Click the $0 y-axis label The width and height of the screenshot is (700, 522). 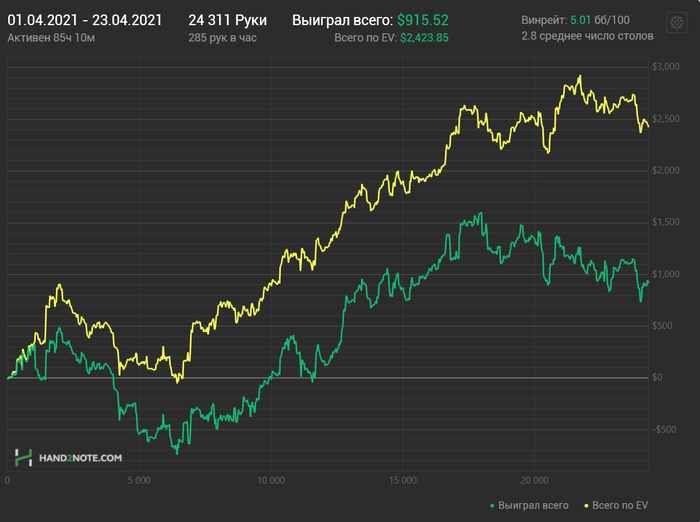[657, 378]
